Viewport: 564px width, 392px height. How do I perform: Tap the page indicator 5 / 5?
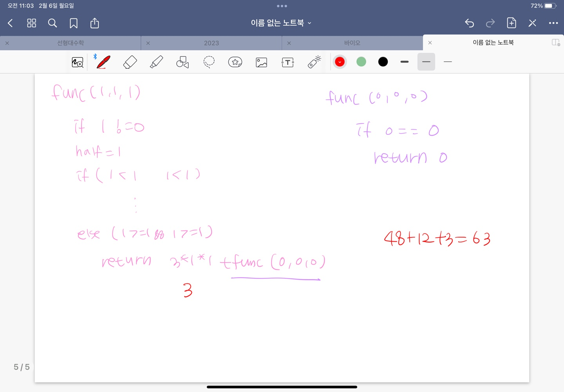22,367
